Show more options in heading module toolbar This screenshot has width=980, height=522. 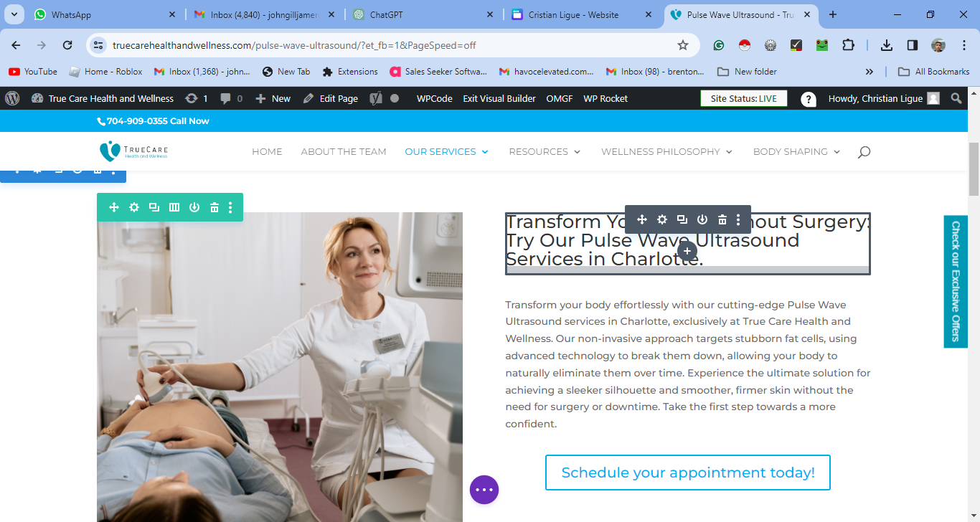coord(739,219)
